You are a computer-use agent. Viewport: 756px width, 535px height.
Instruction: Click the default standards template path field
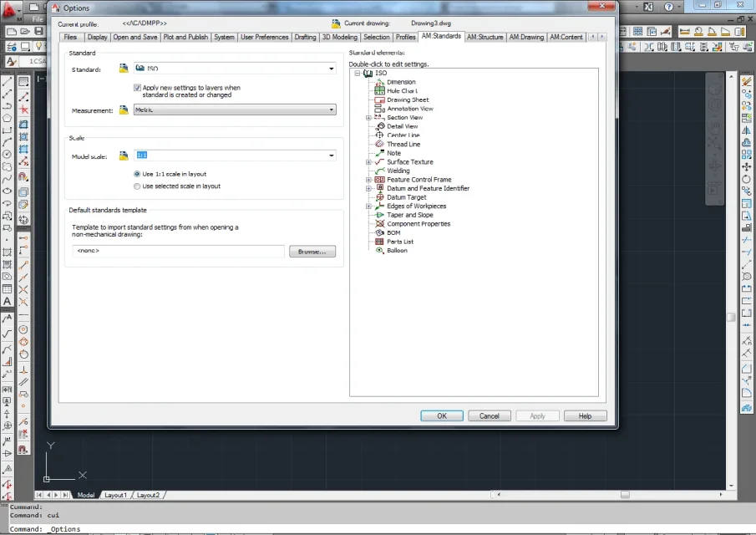[x=179, y=252]
